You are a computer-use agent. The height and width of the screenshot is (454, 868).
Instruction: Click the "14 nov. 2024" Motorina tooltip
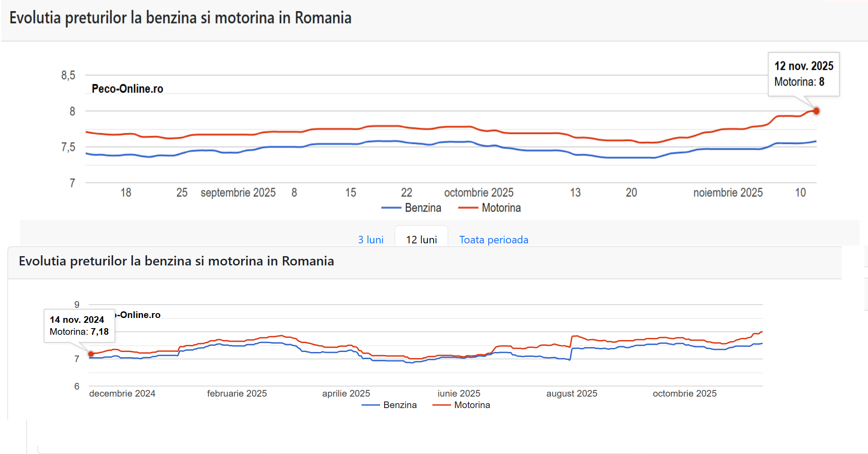pyautogui.click(x=79, y=325)
